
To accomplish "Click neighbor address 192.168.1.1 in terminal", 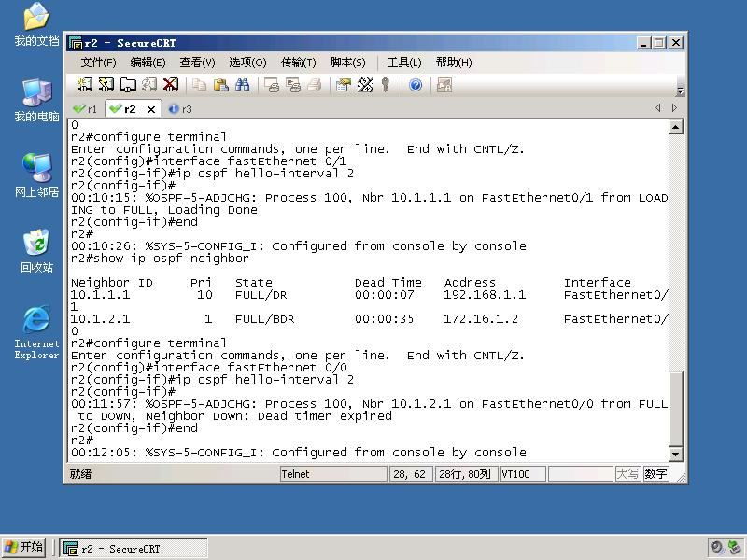I will 485,295.
